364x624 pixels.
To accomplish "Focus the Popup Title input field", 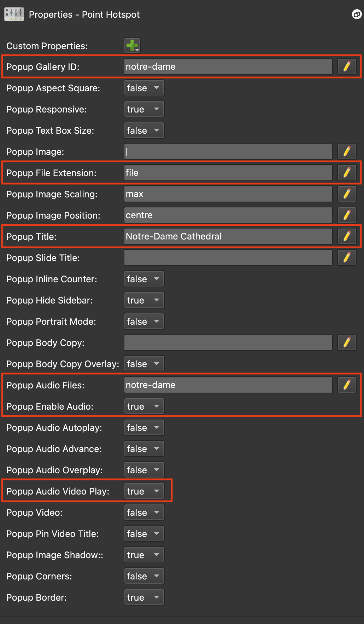I will tap(228, 236).
